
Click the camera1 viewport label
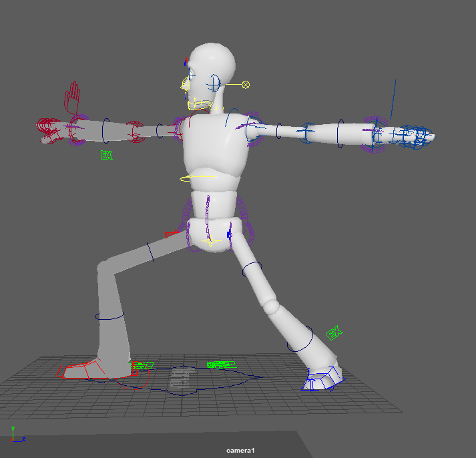click(x=240, y=451)
